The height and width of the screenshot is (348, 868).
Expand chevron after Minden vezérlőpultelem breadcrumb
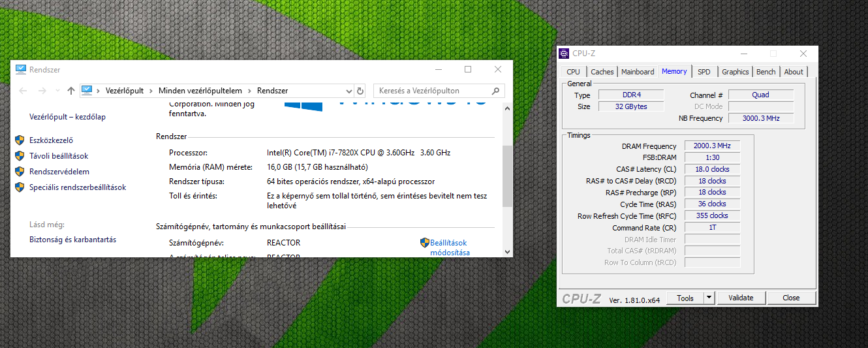[250, 91]
